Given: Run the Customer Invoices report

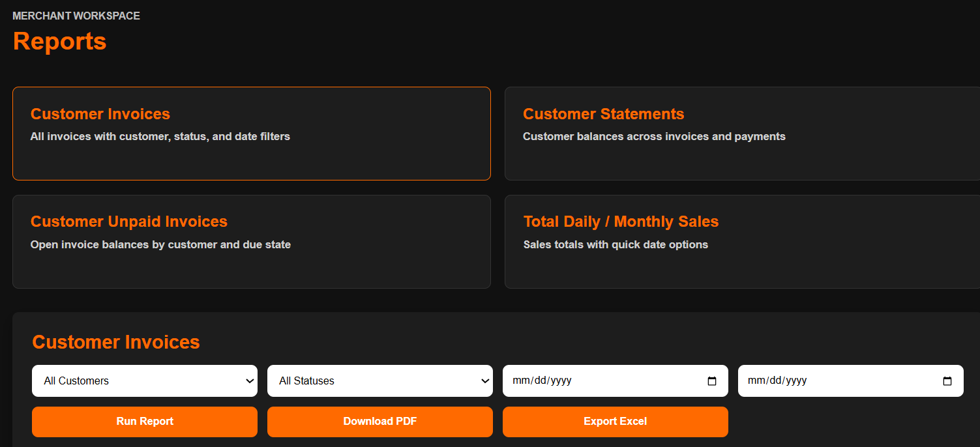Looking at the screenshot, I should point(144,422).
